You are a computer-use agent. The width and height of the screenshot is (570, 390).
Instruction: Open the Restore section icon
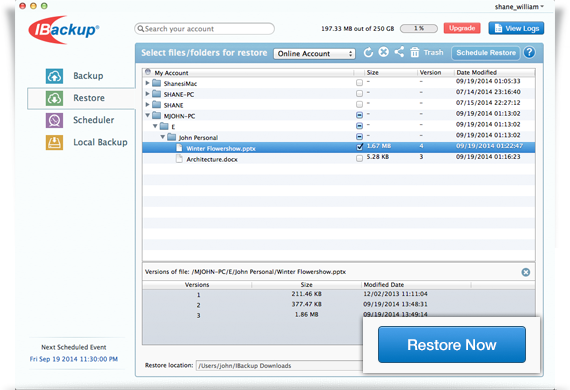coord(54,98)
